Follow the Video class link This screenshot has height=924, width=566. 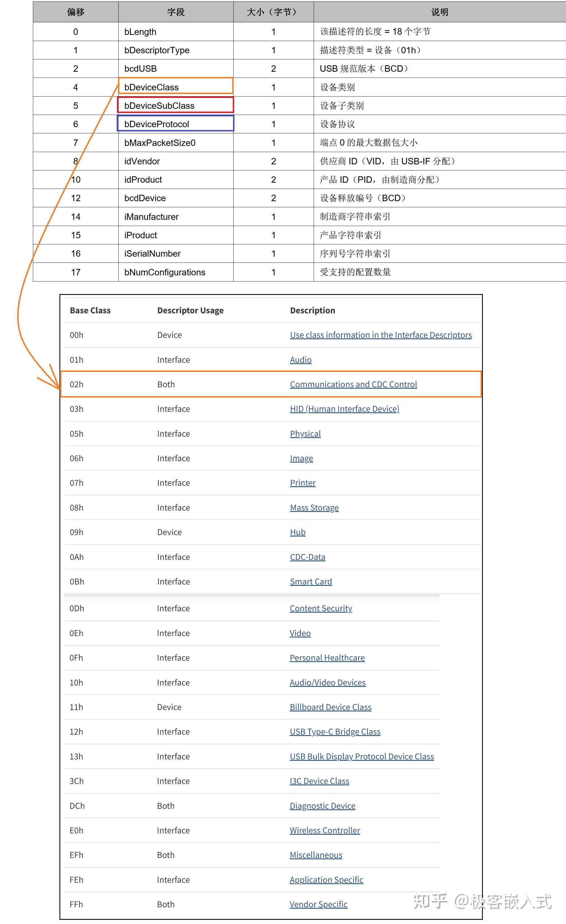pos(300,633)
